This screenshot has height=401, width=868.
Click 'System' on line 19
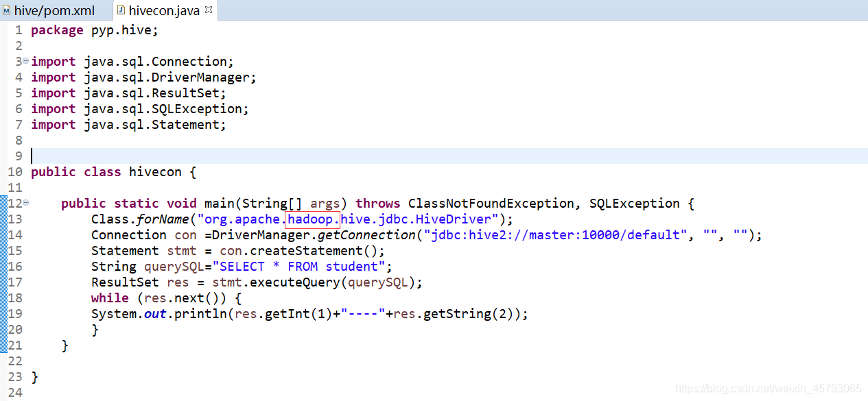tap(114, 314)
